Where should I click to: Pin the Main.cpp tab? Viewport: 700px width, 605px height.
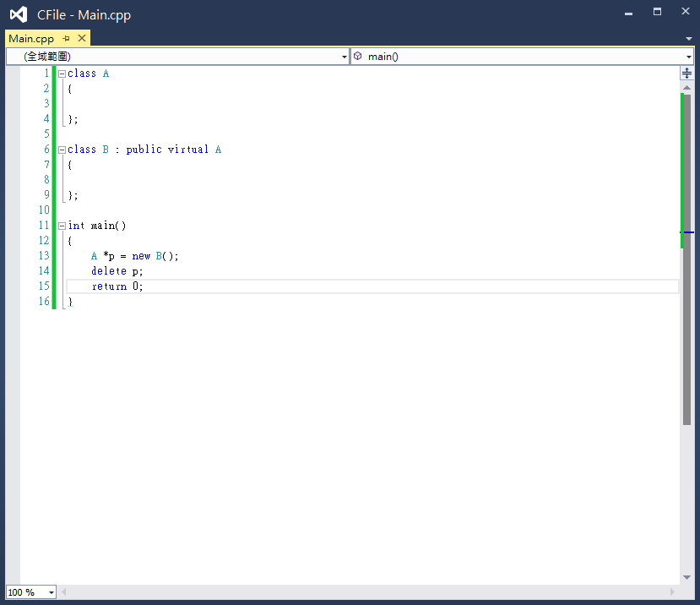point(66,38)
